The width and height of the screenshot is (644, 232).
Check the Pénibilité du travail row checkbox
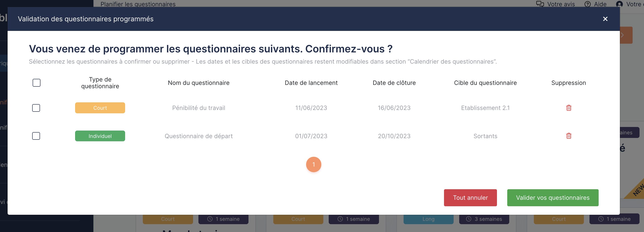(36, 108)
